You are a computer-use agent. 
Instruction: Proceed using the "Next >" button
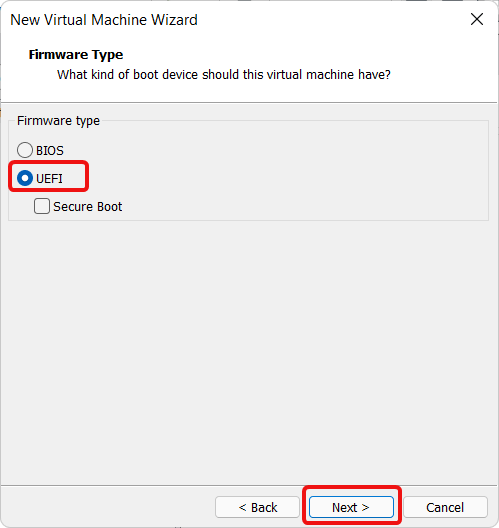(x=352, y=507)
